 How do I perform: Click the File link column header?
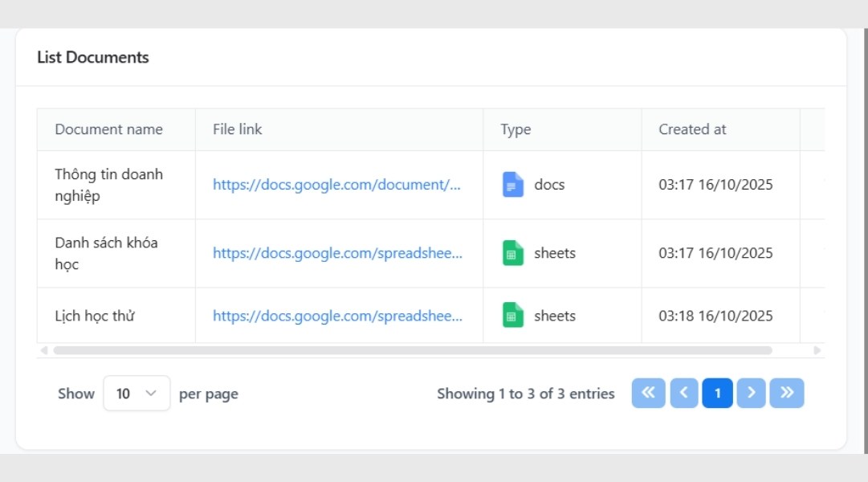coord(238,129)
